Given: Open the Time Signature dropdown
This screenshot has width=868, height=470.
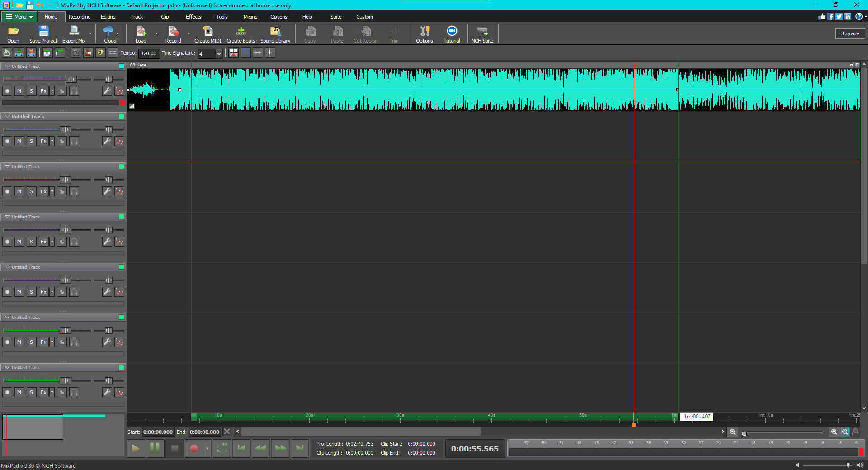Looking at the screenshot, I should [x=219, y=54].
